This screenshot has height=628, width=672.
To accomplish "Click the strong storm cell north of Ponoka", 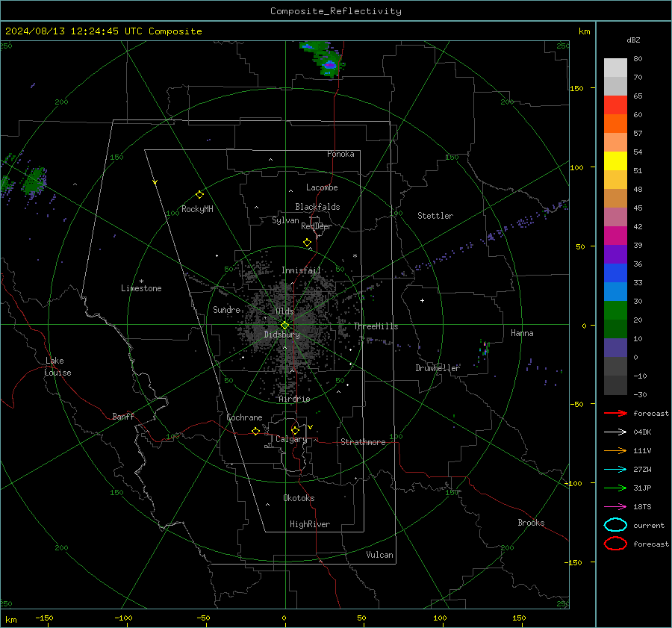I will 329,65.
